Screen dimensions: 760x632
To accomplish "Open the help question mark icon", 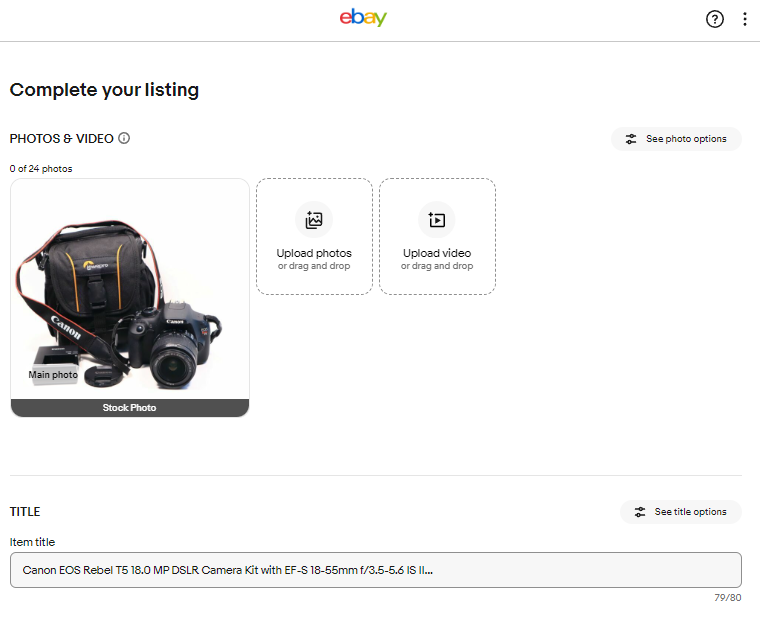I will (714, 19).
